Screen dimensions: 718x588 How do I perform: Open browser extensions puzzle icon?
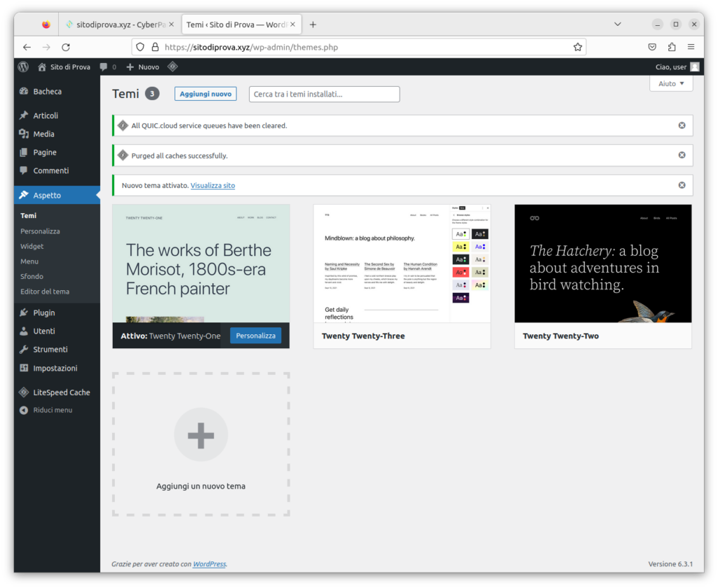[672, 47]
